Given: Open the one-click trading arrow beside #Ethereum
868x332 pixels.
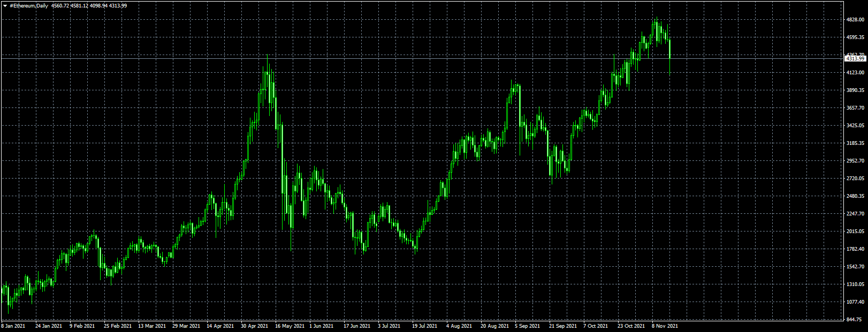Looking at the screenshot, I should 5,5.
